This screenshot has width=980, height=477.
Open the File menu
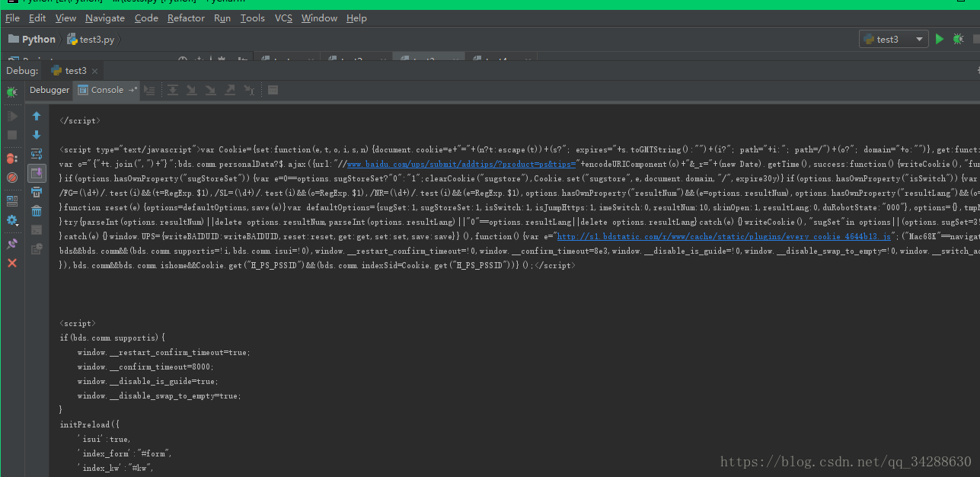click(x=12, y=18)
